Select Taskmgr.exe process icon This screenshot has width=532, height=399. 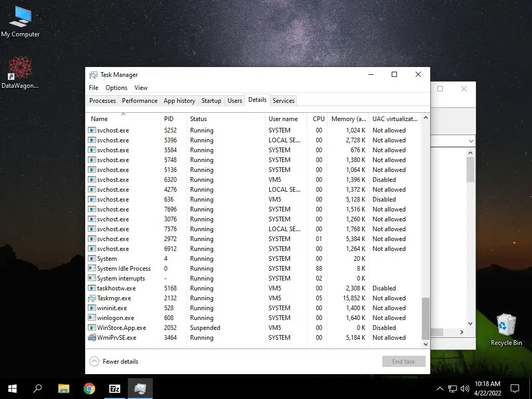click(x=92, y=298)
